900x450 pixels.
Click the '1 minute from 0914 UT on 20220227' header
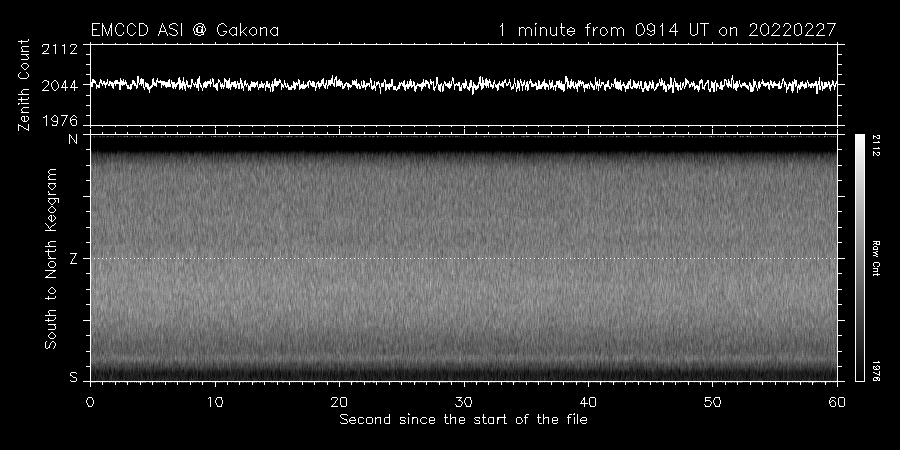[668, 30]
